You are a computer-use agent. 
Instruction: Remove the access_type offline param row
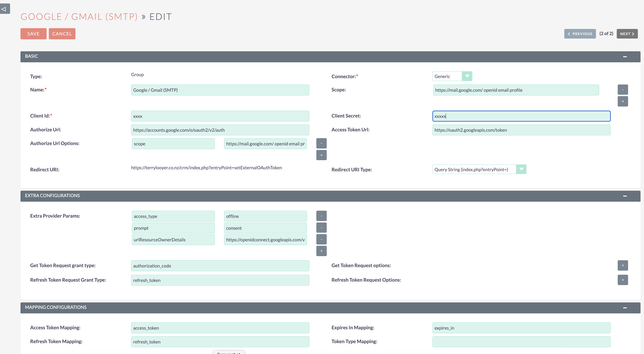point(321,216)
